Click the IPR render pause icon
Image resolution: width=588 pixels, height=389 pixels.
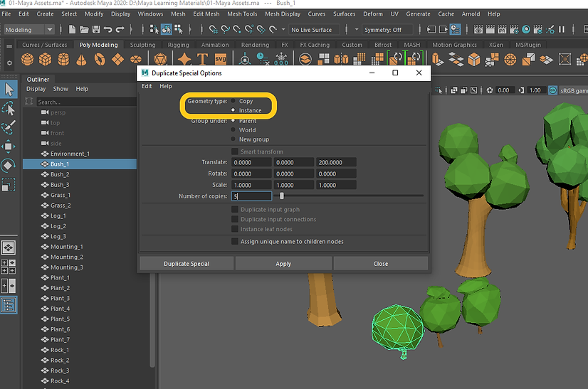(562, 29)
